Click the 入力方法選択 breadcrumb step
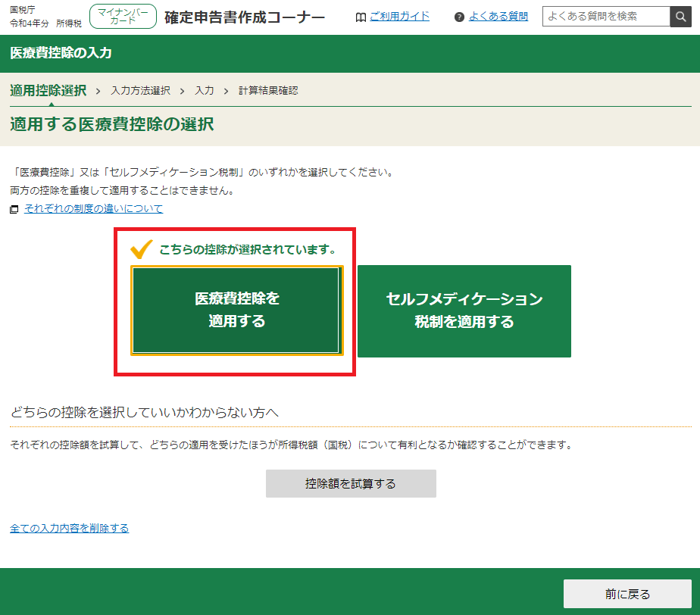Screen dimensions: 700x615 (141, 91)
